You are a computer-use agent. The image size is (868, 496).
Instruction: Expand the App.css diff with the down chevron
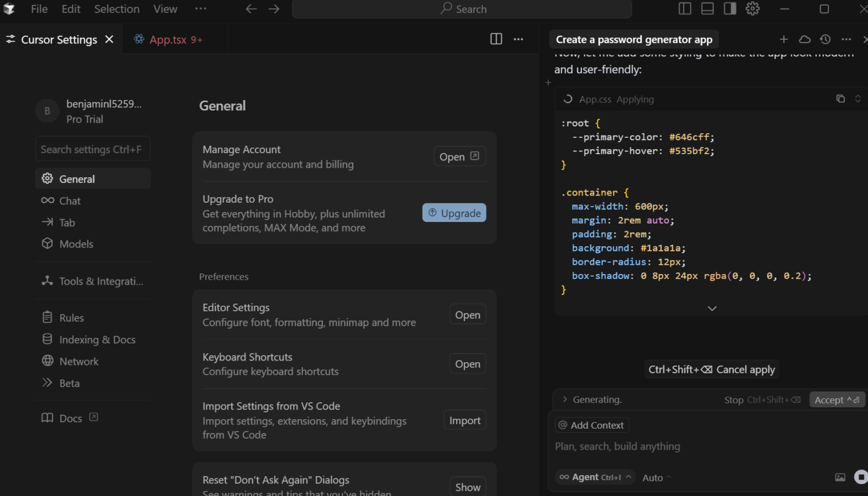[711, 308]
